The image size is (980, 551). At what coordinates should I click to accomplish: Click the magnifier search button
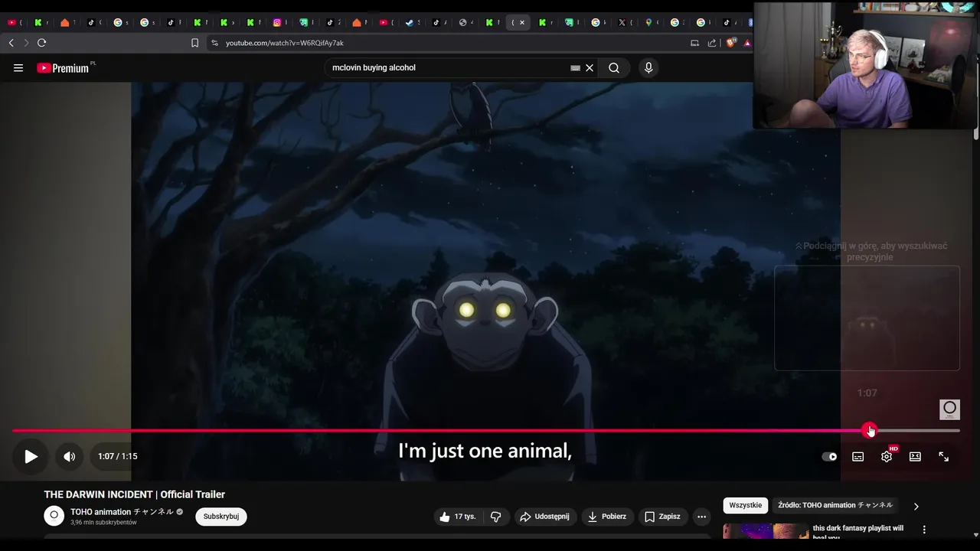(x=614, y=68)
